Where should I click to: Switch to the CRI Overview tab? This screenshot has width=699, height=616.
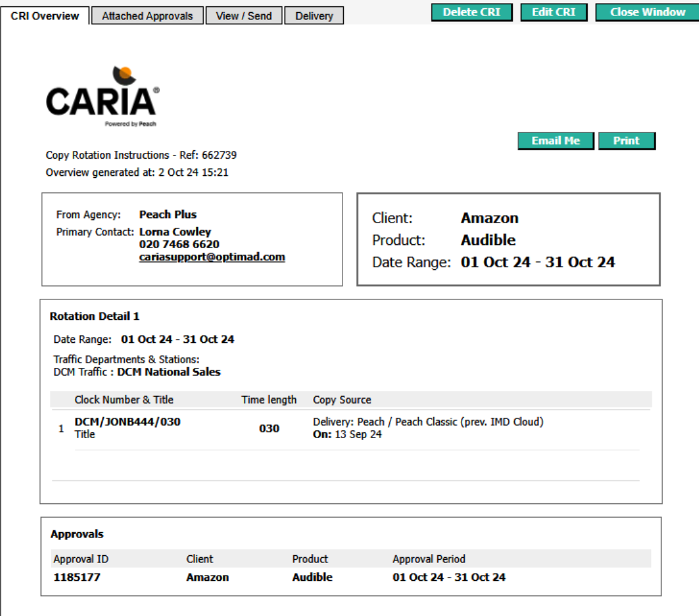(x=45, y=16)
